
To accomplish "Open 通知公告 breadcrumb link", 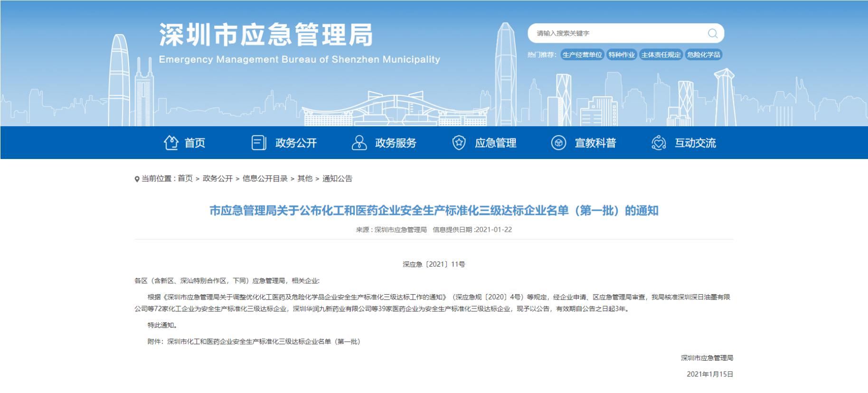I will (x=337, y=178).
